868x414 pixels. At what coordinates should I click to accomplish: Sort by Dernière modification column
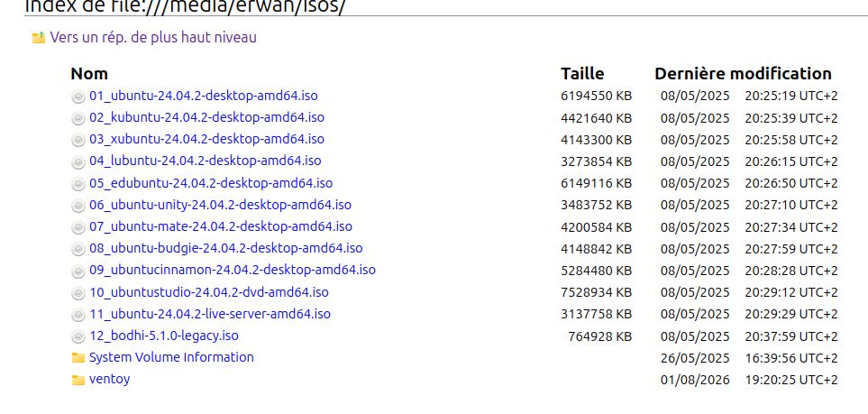[x=743, y=74]
